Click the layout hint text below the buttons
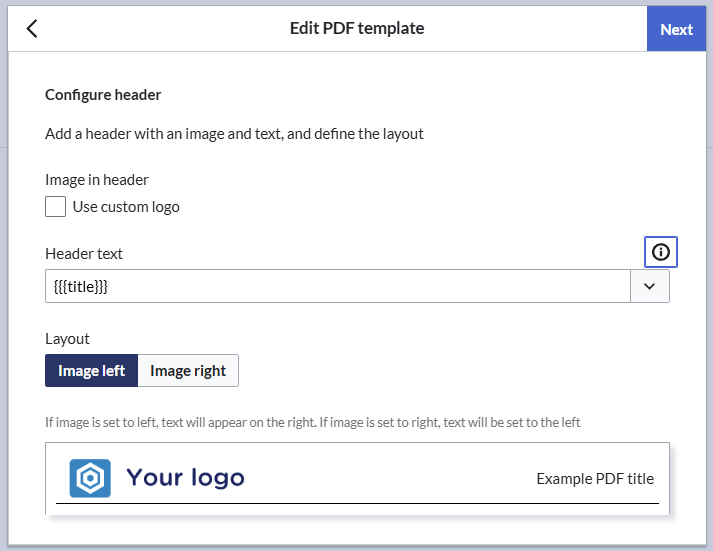713x551 pixels. pos(313,422)
